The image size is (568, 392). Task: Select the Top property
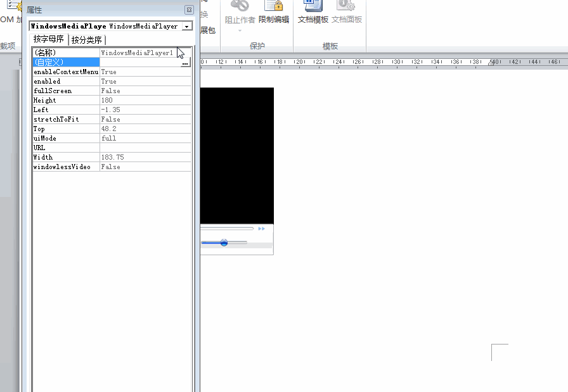click(66, 129)
